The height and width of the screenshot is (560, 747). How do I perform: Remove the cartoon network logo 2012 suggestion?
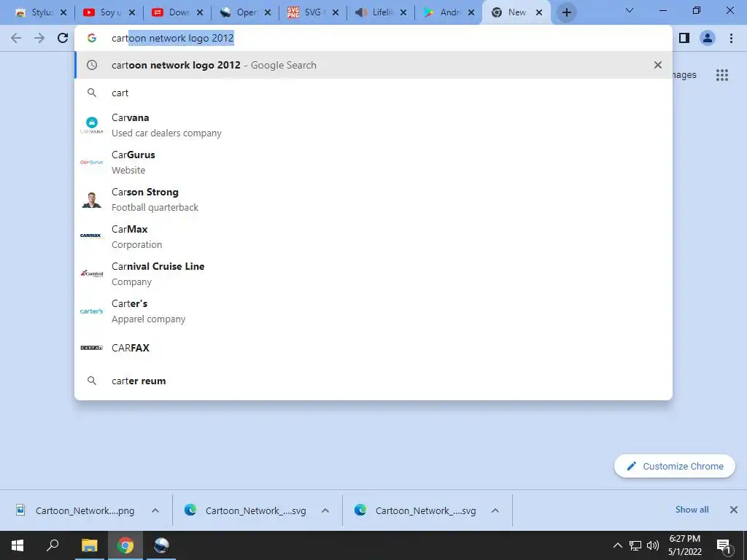coord(657,65)
